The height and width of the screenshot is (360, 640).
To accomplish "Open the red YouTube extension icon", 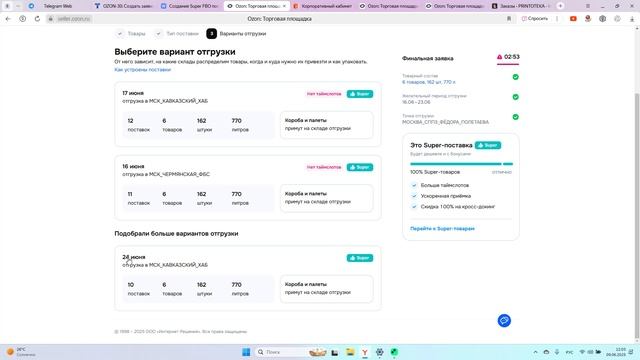I will point(573,19).
